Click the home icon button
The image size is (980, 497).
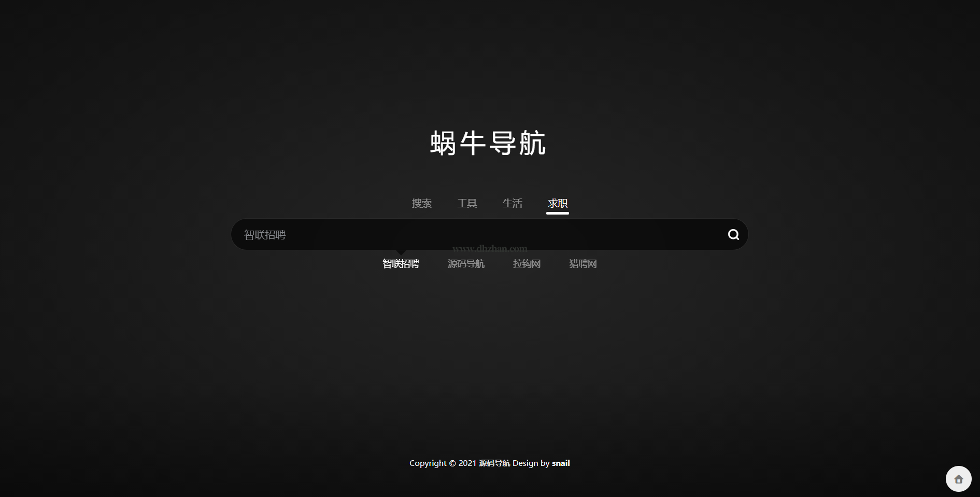tap(958, 479)
